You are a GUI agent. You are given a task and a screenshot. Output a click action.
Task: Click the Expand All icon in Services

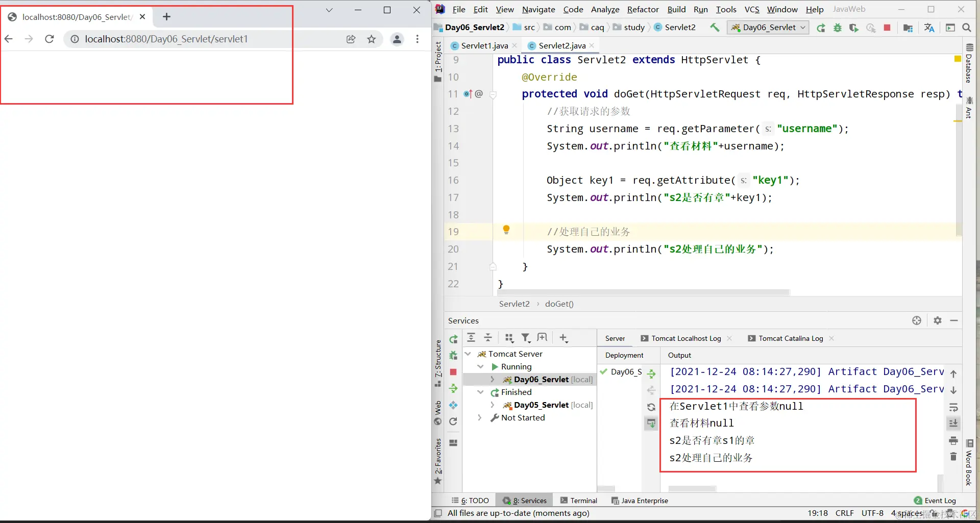pos(471,338)
